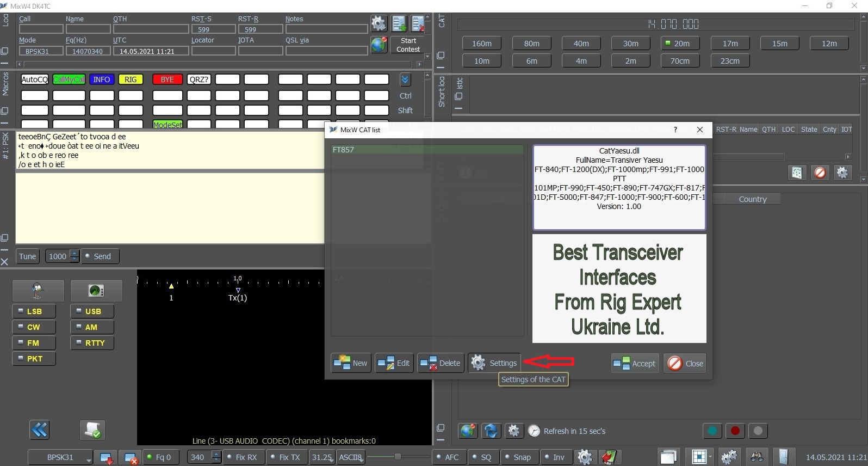Open the gear settings in bottom status bar
Screen dimensions: 868x466
(585, 457)
